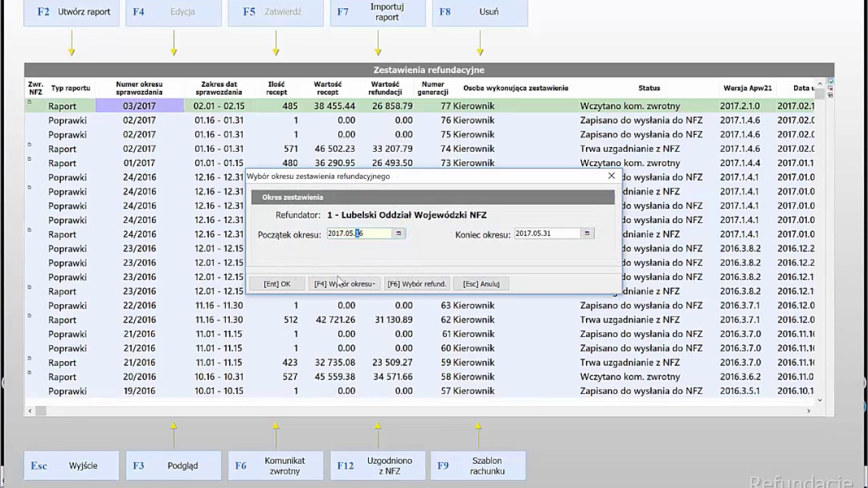Click the Zwr. NFZ icon of the 03/2017 row

tap(29, 102)
